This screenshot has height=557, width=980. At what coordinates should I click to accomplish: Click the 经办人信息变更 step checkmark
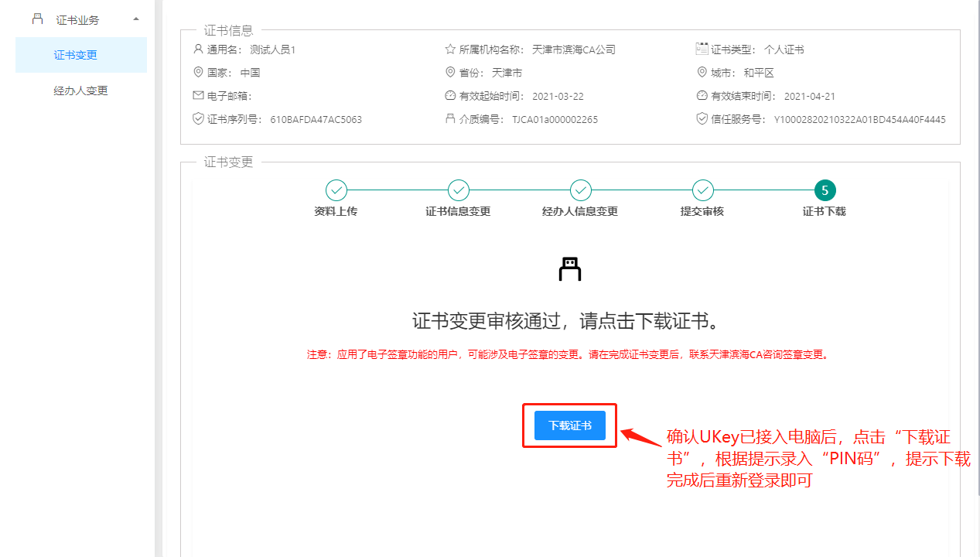point(580,190)
